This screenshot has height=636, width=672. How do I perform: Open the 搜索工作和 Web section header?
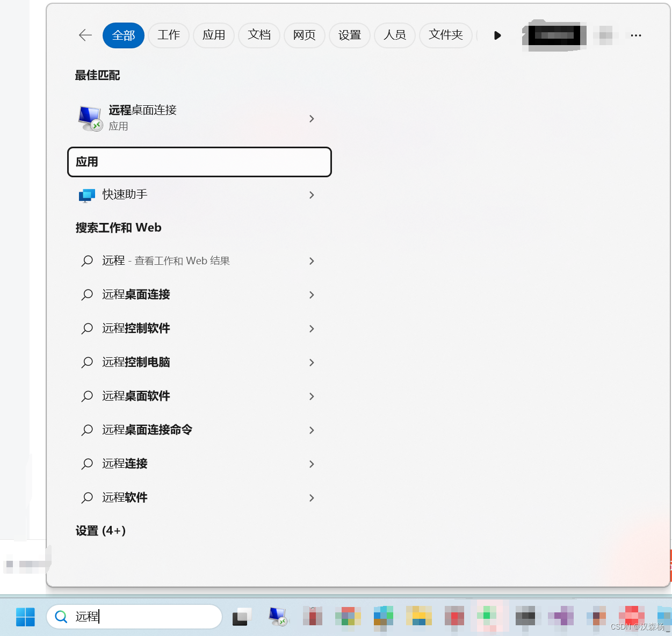coord(118,228)
